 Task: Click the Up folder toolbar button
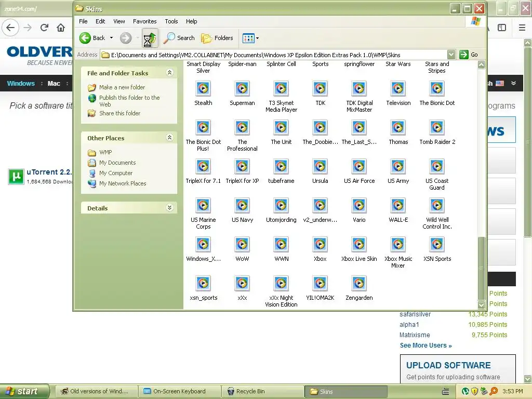click(150, 38)
